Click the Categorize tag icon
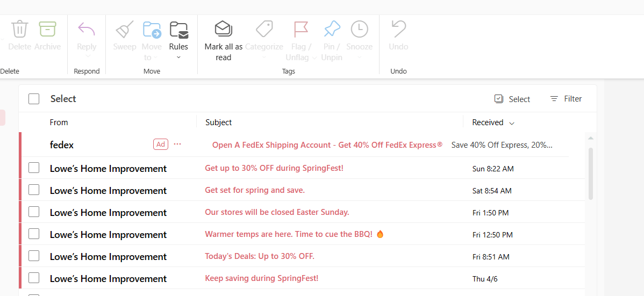Image resolution: width=644 pixels, height=296 pixels. [x=264, y=29]
